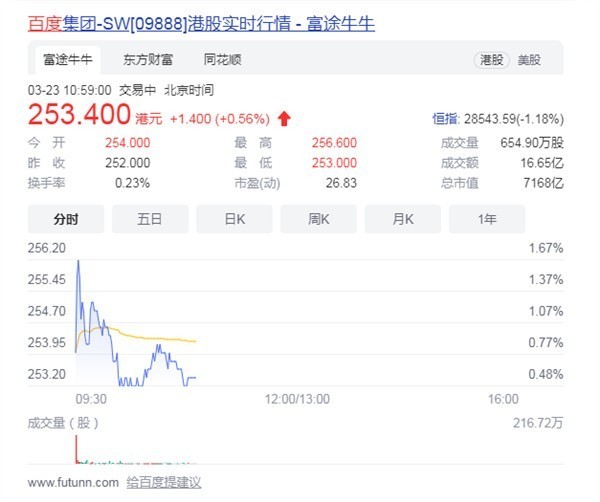Click the 成交额 value 16.65亿

[x=542, y=163]
